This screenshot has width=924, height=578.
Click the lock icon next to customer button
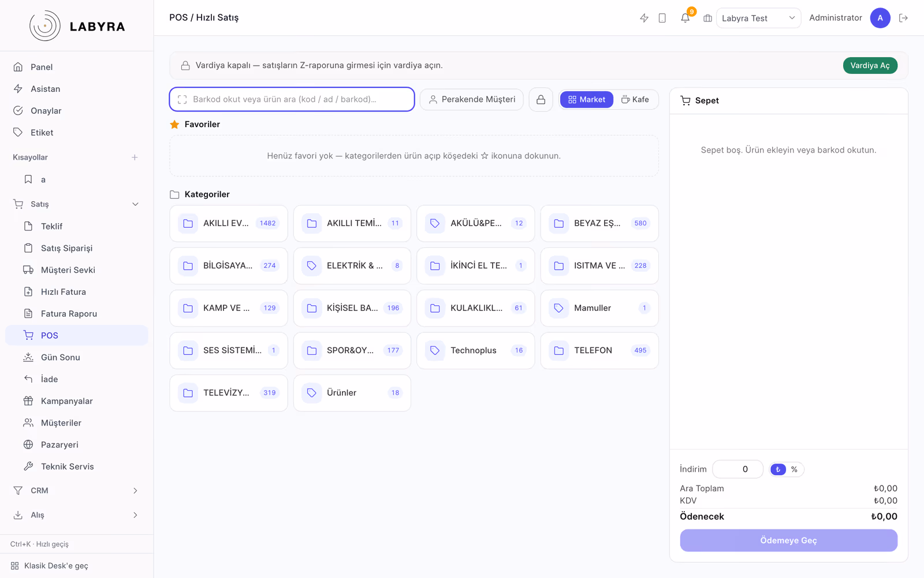click(x=541, y=99)
